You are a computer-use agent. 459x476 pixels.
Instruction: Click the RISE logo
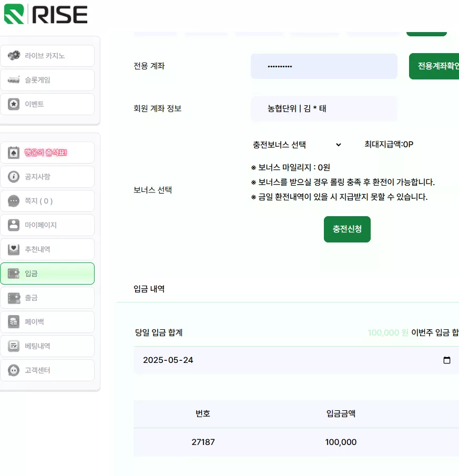(x=46, y=14)
